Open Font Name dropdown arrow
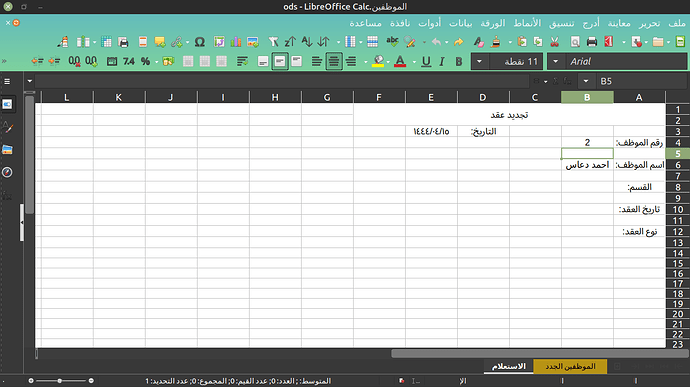The image size is (690, 387). pos(556,61)
